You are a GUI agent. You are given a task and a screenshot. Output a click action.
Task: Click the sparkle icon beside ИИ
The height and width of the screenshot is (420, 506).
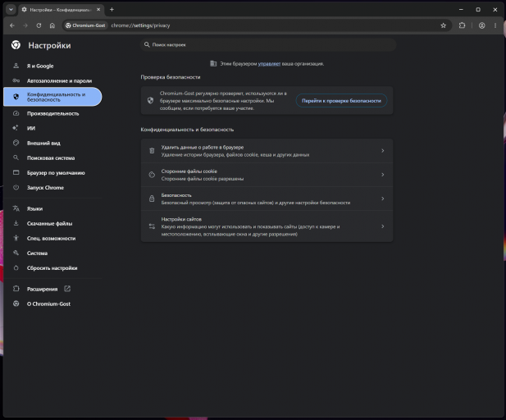point(16,128)
